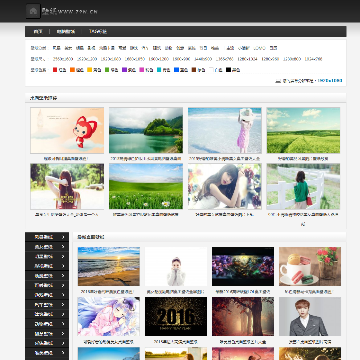This screenshot has width=360, height=360.
Task: Filter wallpapers by pink color swatch
Action: (142, 70)
